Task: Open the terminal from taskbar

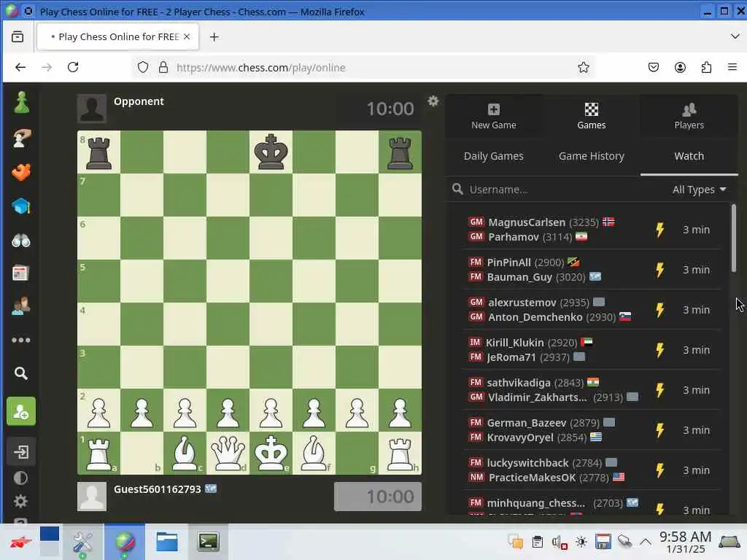Action: 208,542
